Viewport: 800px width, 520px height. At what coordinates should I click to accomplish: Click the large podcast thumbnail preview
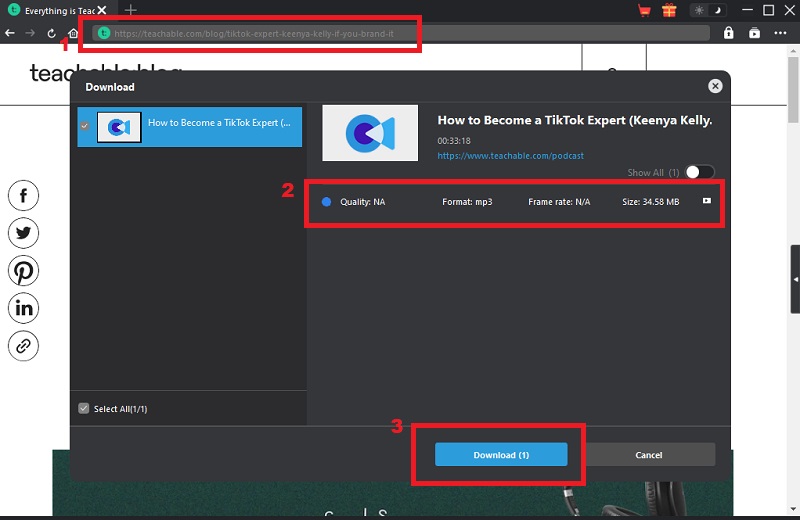point(370,133)
